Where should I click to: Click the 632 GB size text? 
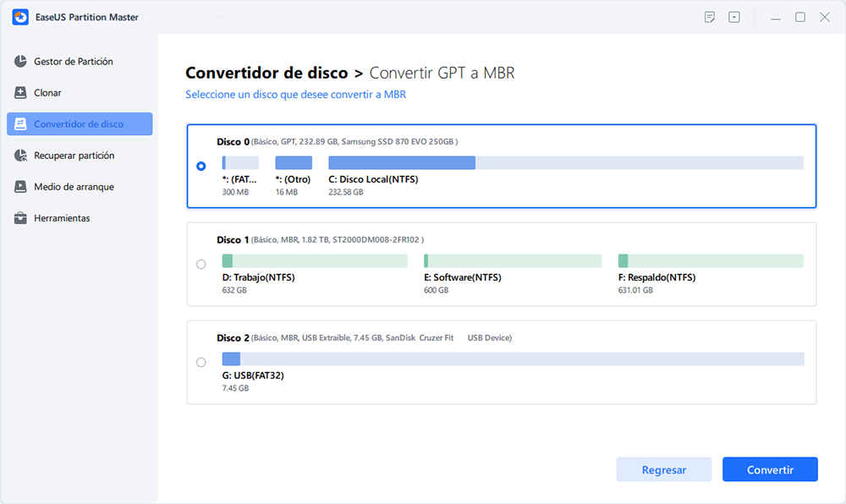click(234, 291)
